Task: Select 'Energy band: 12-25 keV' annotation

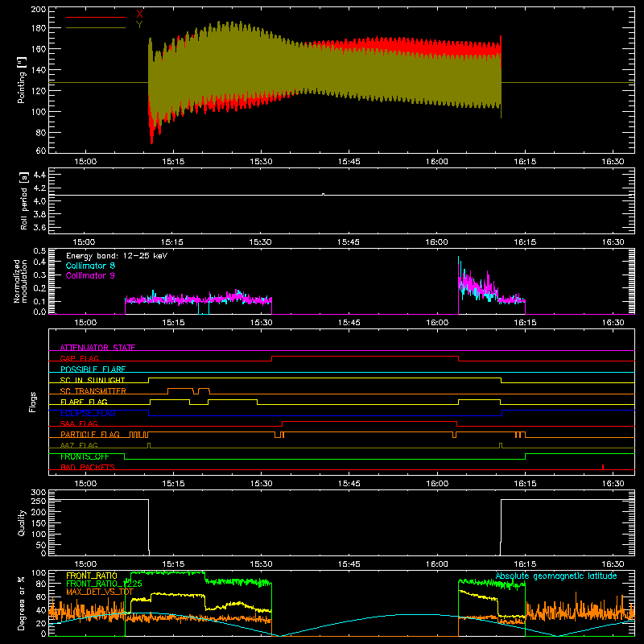Action: 117,256
